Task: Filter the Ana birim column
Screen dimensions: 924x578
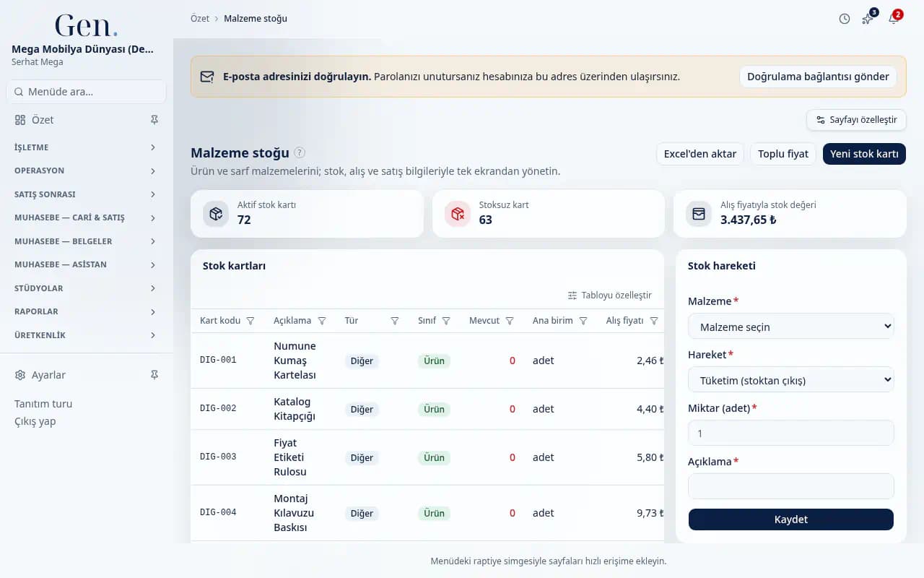Action: (583, 321)
